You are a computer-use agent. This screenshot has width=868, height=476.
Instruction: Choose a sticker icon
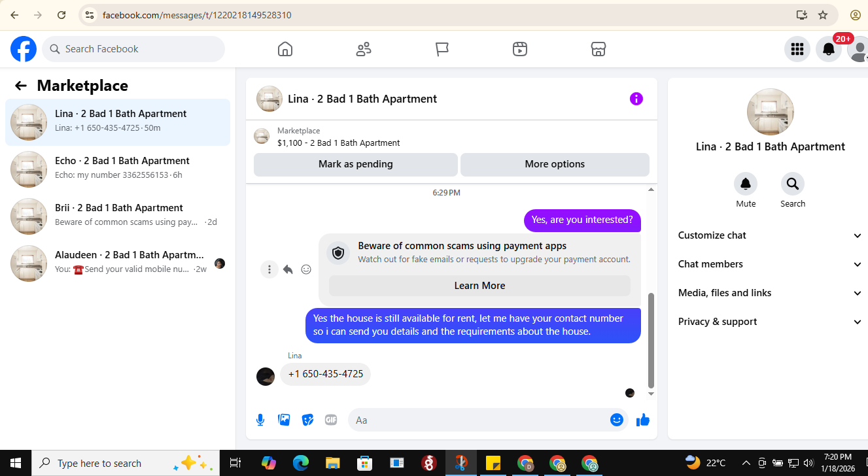click(307, 420)
